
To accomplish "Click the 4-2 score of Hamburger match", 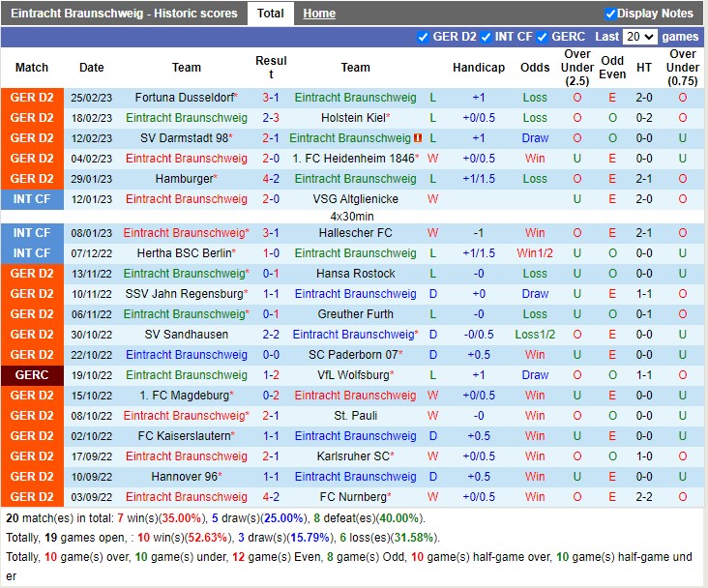I will click(x=271, y=179).
